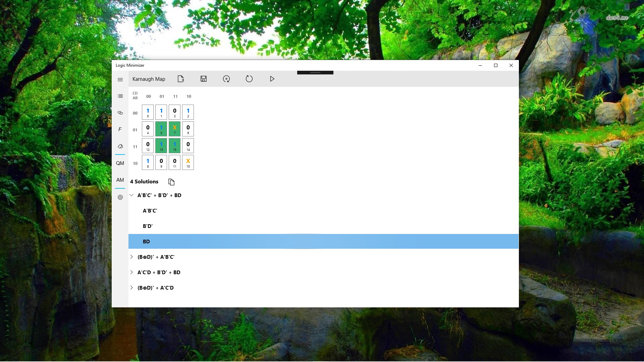Open the list view sidebar icon
Screen dimensions: 644x362
point(120,96)
